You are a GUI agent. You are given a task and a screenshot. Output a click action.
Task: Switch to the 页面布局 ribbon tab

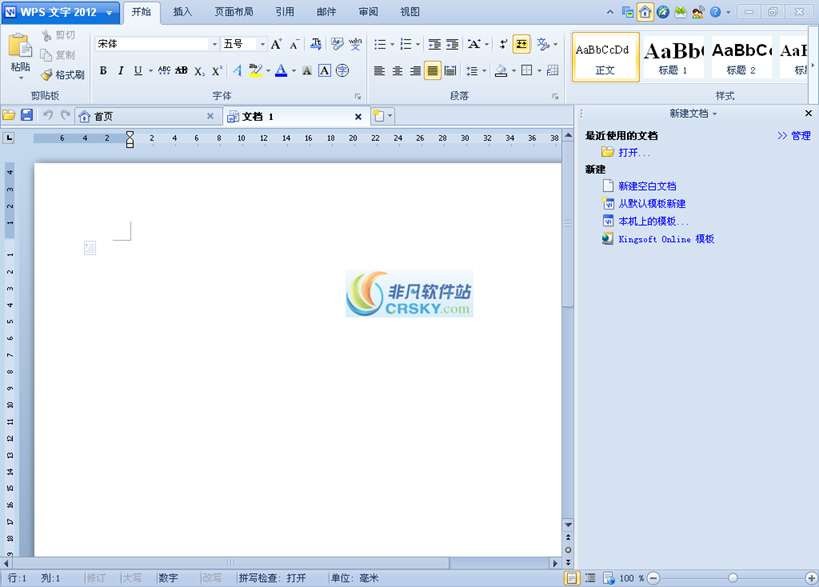(234, 11)
